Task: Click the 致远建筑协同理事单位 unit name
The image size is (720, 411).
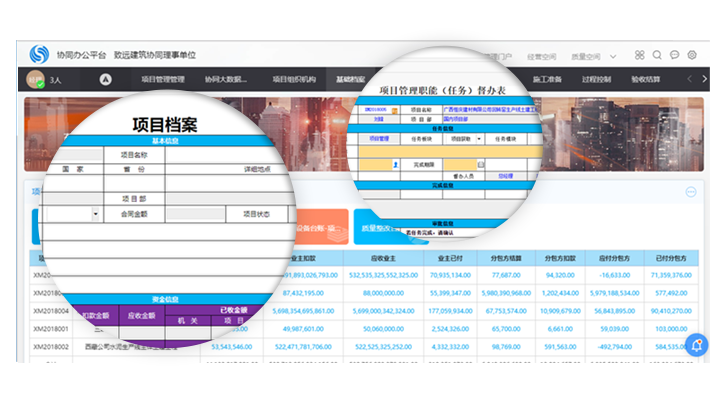Action: (155, 55)
